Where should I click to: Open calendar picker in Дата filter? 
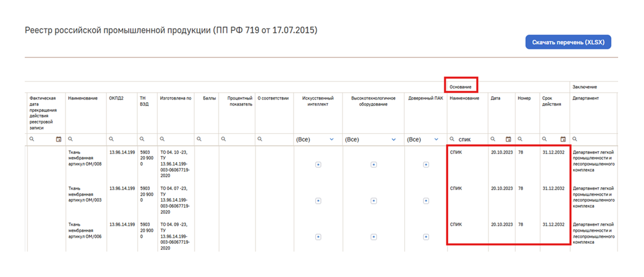click(x=508, y=139)
